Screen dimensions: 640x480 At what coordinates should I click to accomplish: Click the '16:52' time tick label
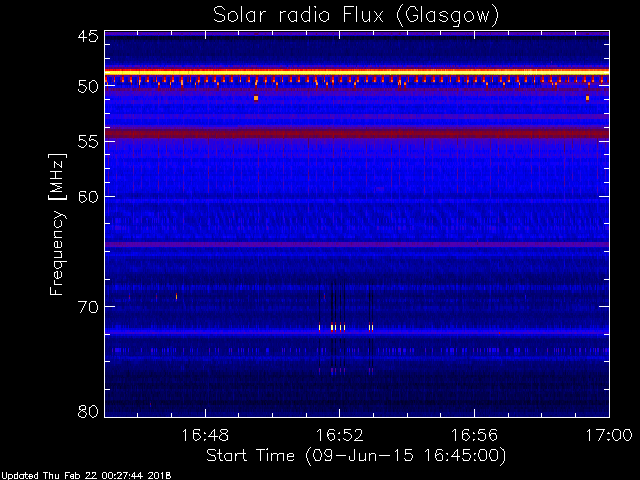click(x=340, y=435)
